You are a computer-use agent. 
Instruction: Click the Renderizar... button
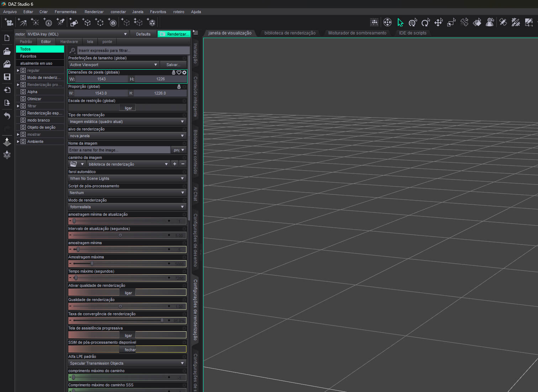(174, 34)
